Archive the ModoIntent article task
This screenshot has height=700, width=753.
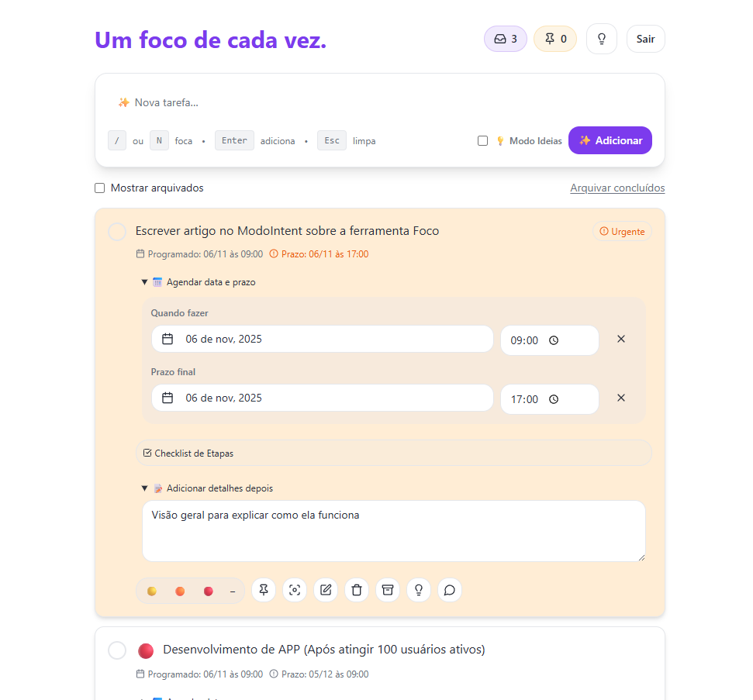click(388, 590)
